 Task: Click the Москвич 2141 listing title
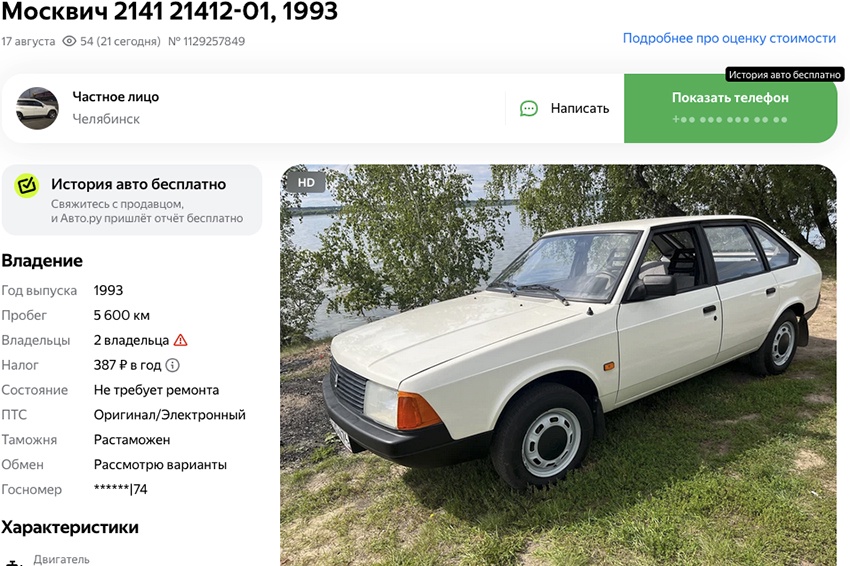170,11
